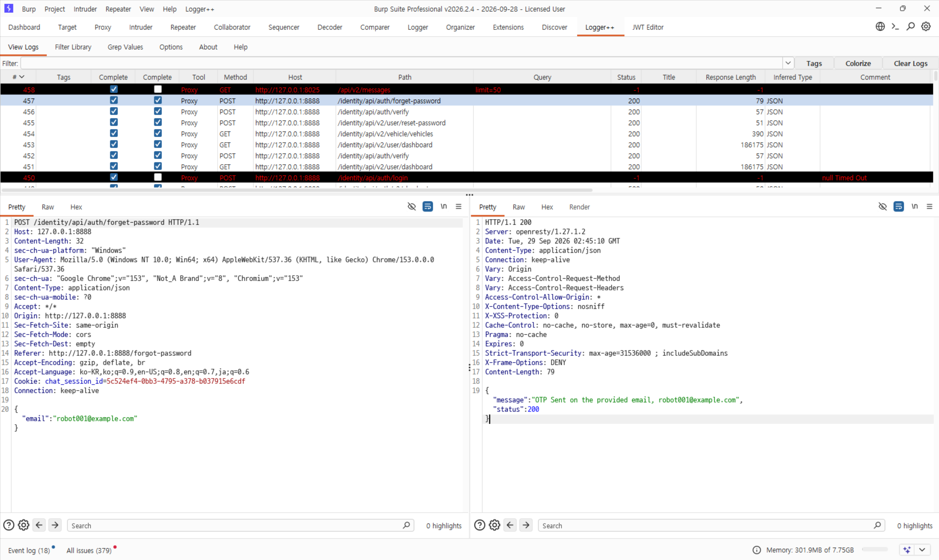Toggle hidden items eye in response pane
Viewport: 939px width, 560px height.
tap(883, 206)
